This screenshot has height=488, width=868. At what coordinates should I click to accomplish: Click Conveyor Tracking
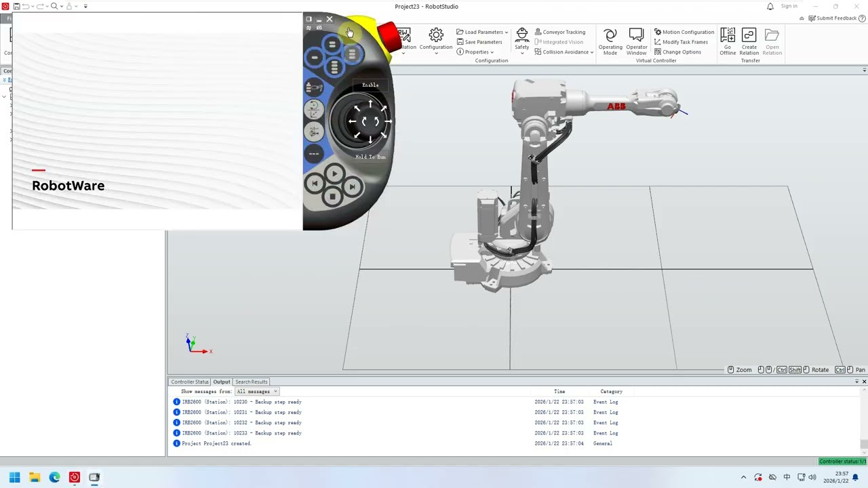(x=559, y=32)
